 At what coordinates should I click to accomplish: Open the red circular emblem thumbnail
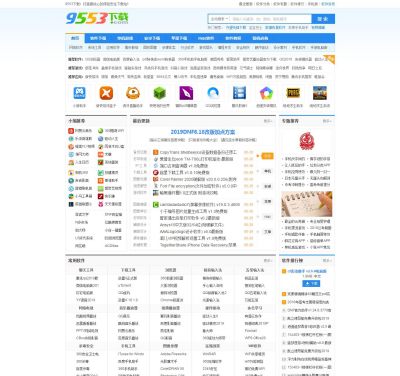(x=307, y=141)
